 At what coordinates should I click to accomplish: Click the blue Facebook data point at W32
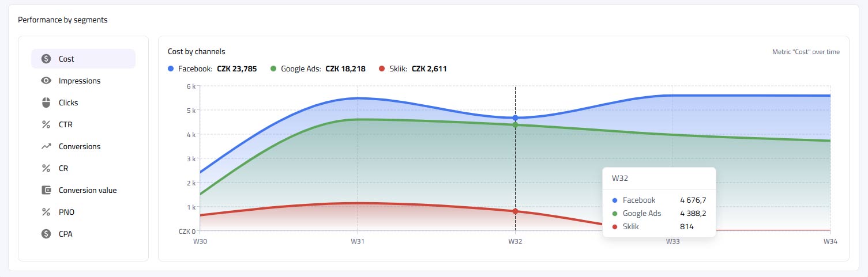(x=515, y=118)
